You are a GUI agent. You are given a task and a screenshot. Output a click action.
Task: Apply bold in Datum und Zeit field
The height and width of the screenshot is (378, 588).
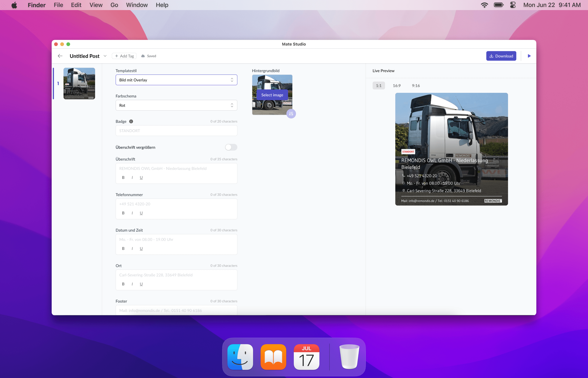coord(123,248)
